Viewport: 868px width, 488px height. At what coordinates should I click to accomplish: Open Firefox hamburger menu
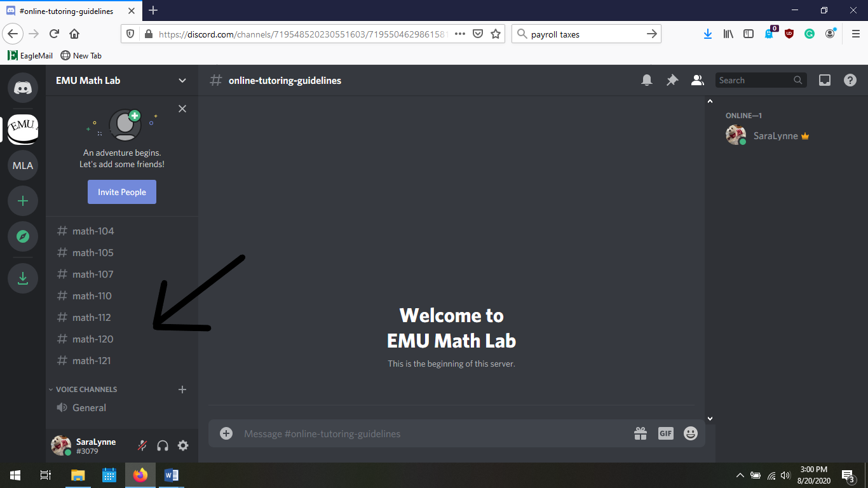point(856,34)
